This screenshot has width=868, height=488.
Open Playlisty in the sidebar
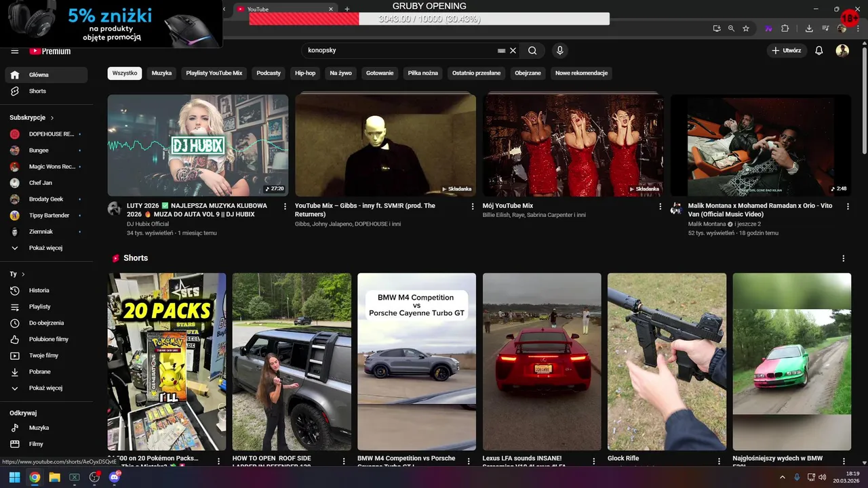coord(46,306)
